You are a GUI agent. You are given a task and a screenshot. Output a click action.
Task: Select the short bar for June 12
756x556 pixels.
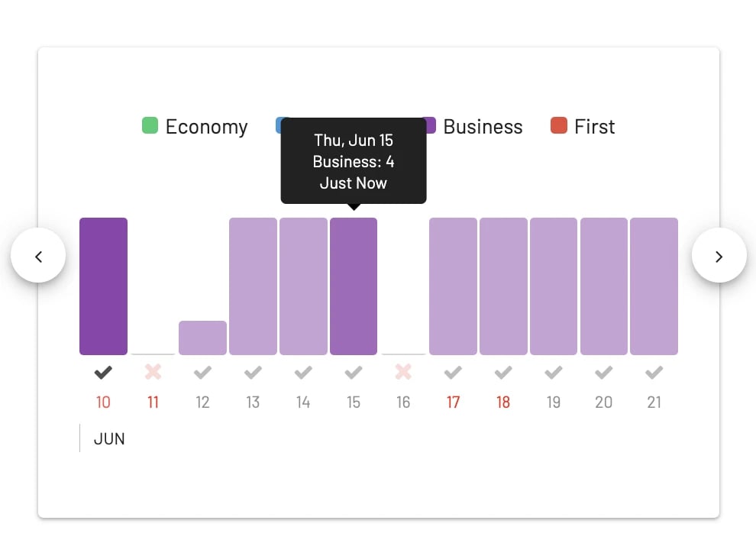(x=202, y=338)
